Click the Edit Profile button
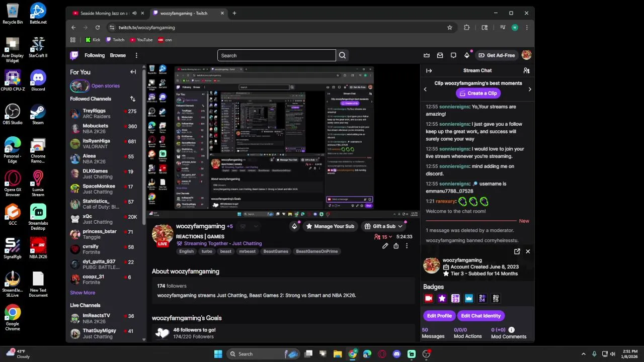 click(x=439, y=316)
